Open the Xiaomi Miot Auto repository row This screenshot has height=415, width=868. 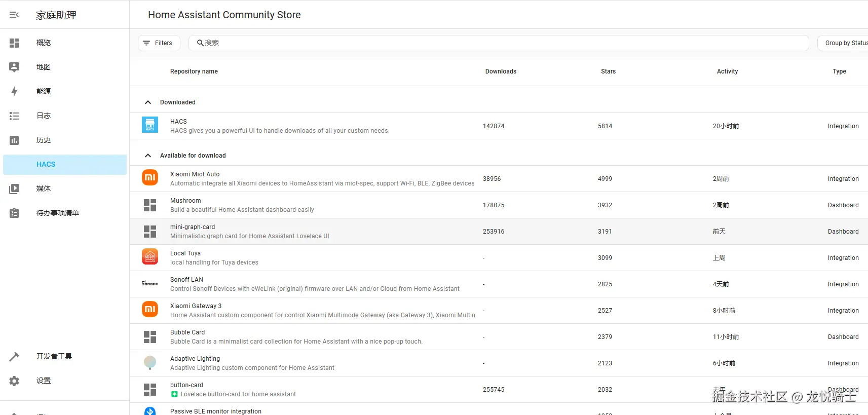(322, 179)
